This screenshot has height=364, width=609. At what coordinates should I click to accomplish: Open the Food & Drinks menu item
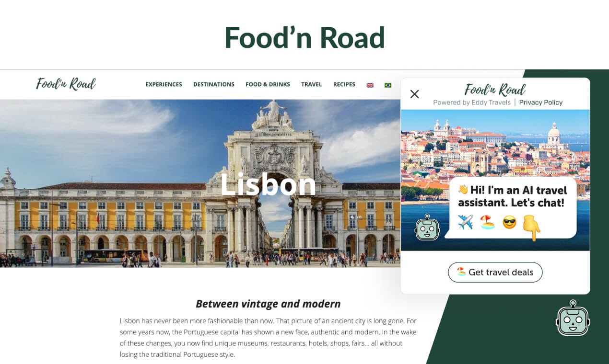tap(268, 84)
